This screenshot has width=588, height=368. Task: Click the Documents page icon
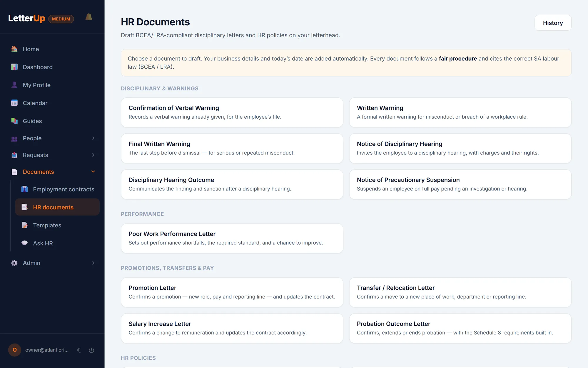[14, 172]
